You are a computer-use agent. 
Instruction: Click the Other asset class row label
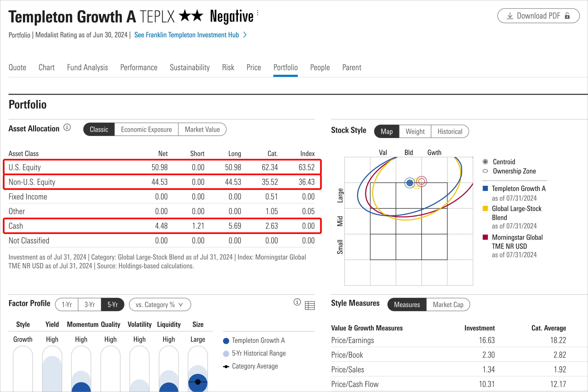coord(17,212)
